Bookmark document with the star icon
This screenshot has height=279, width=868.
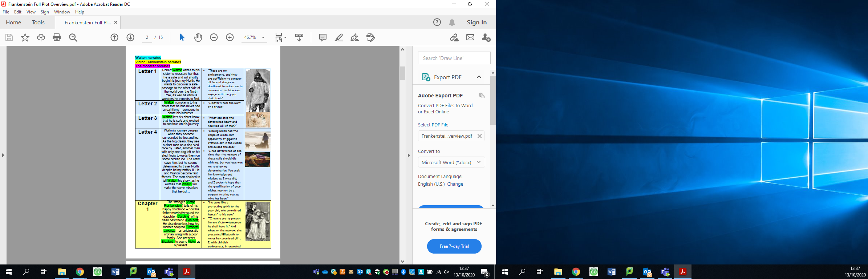25,37
